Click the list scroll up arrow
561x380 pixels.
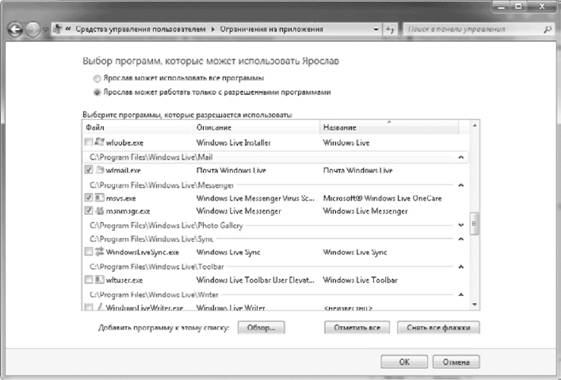474,126
